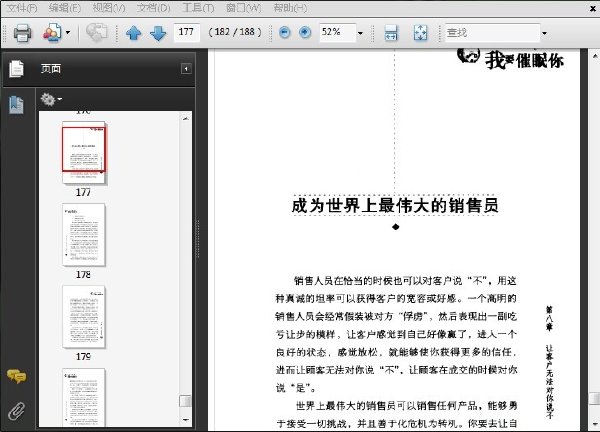Click the 我要催眠你 header logo text

[x=524, y=60]
